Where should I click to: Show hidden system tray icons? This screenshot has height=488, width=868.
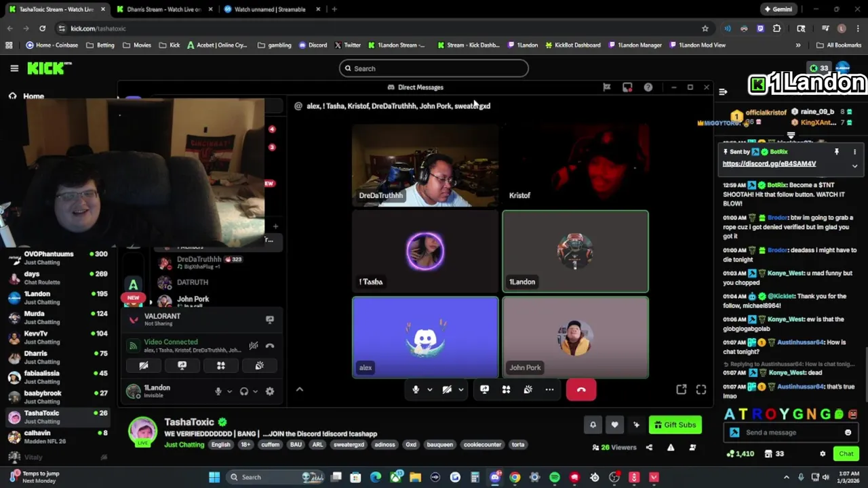[x=787, y=477]
